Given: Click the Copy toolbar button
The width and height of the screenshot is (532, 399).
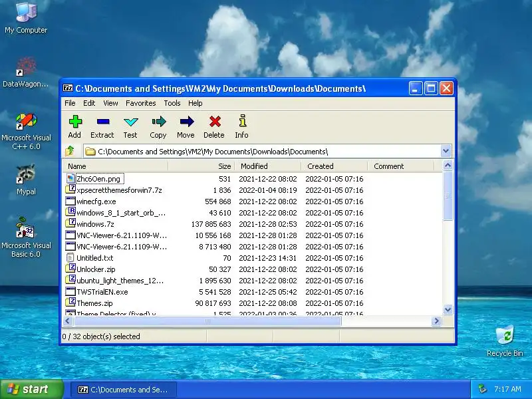Looking at the screenshot, I should click(158, 127).
